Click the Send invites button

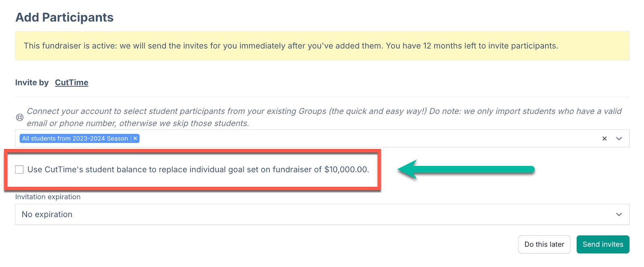click(603, 244)
